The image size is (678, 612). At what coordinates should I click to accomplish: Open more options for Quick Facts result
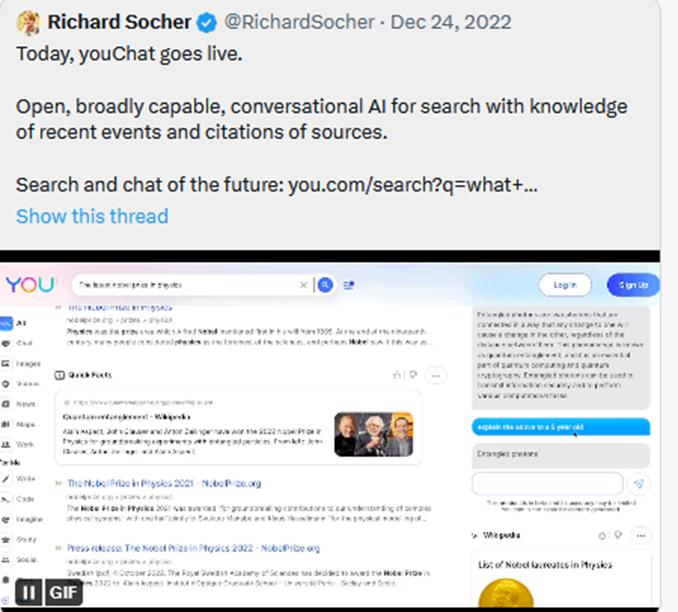tap(435, 375)
